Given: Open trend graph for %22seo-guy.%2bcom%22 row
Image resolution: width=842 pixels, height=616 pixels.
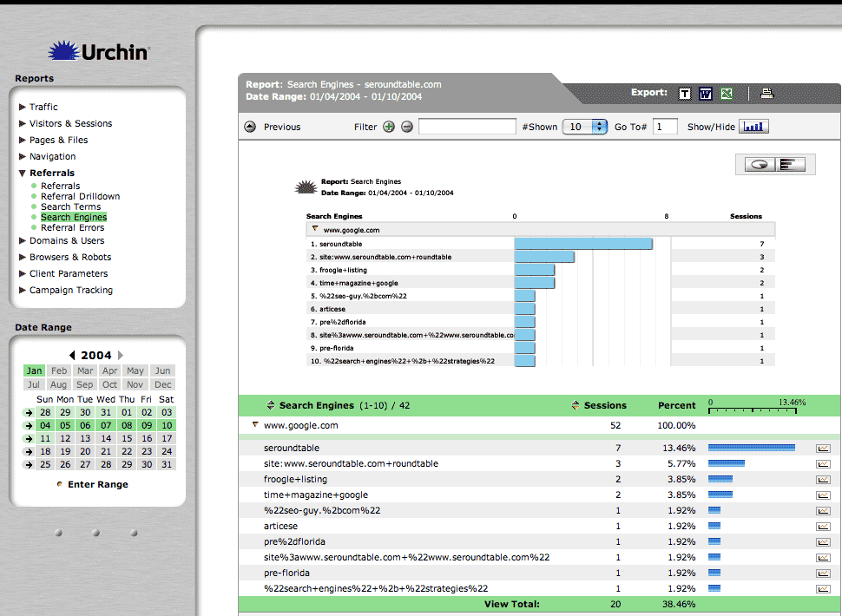Looking at the screenshot, I should [x=823, y=511].
